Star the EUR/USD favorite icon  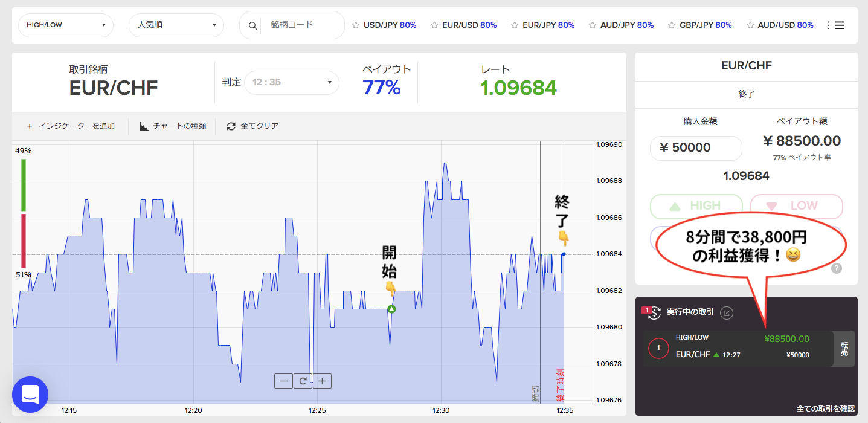434,25
